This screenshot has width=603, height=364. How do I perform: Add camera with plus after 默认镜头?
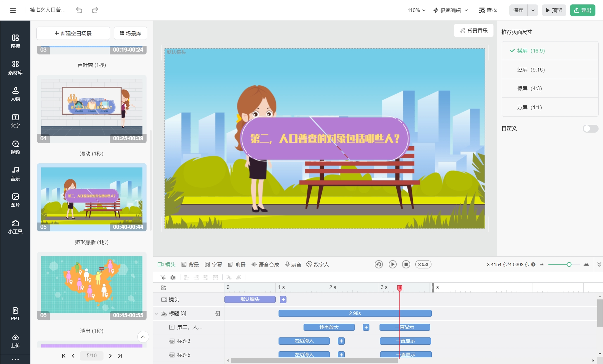click(283, 299)
